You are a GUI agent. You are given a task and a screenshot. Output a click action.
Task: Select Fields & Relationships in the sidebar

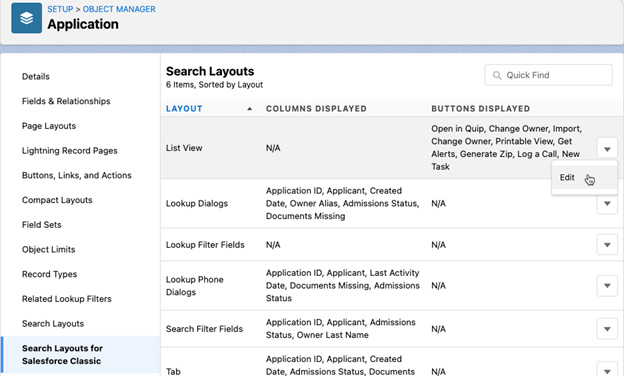point(66,101)
